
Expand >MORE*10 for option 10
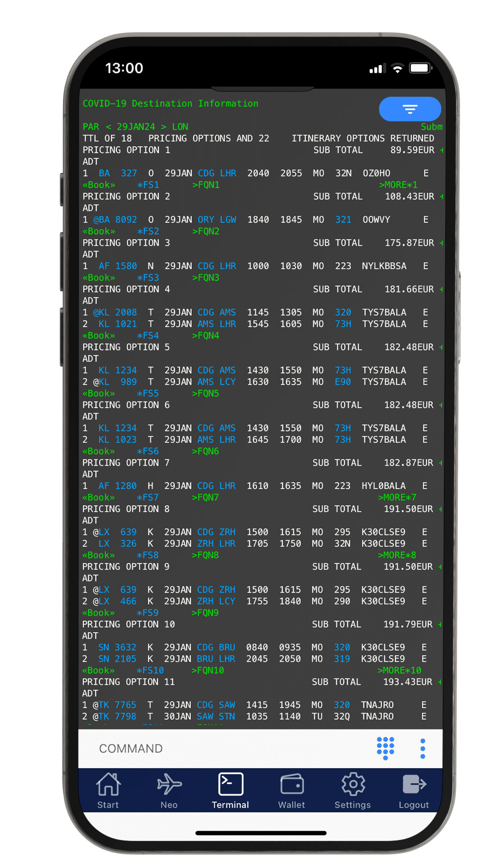click(399, 670)
